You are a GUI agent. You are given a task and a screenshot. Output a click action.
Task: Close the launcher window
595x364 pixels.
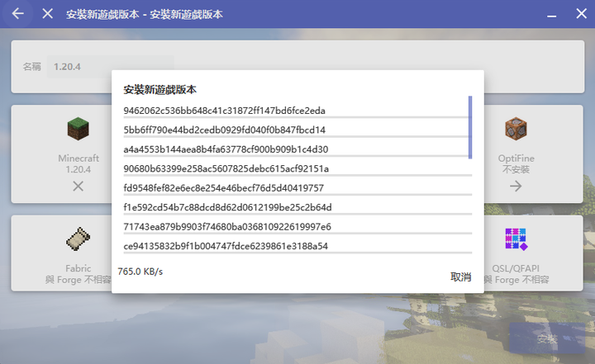tap(581, 14)
